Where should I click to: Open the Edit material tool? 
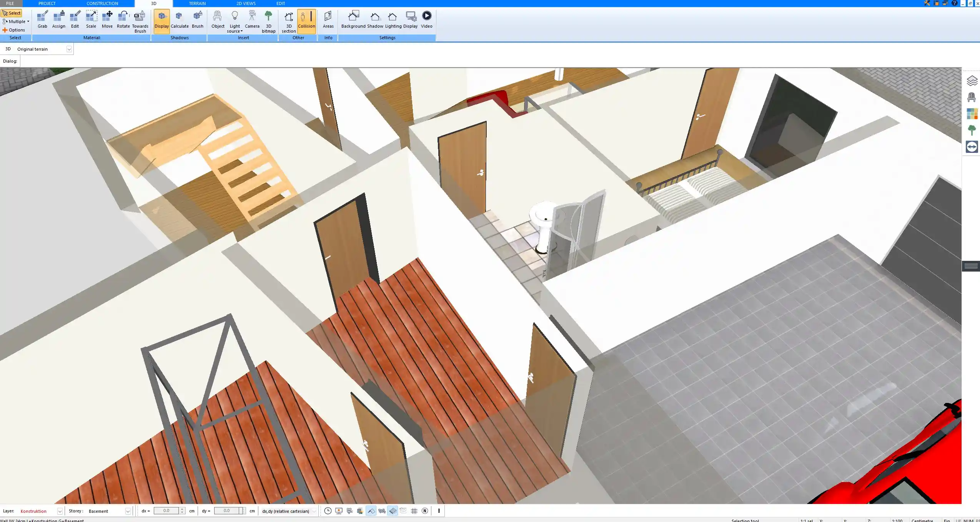pyautogui.click(x=75, y=20)
